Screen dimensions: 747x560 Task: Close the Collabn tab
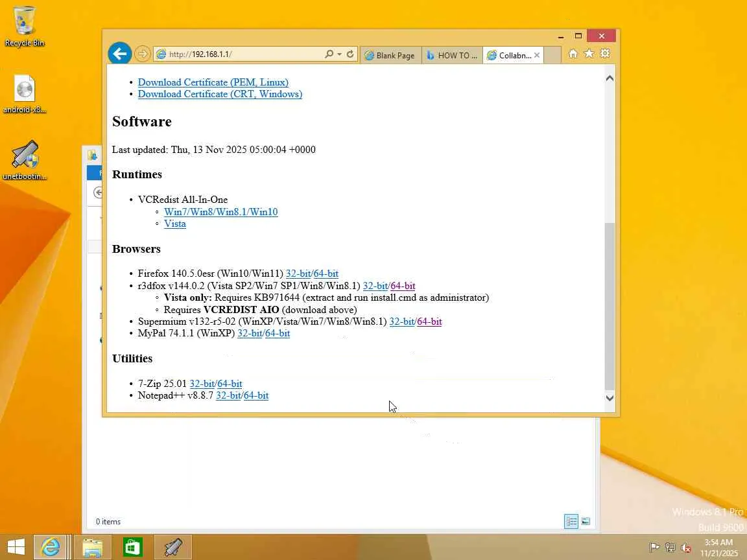pos(537,55)
